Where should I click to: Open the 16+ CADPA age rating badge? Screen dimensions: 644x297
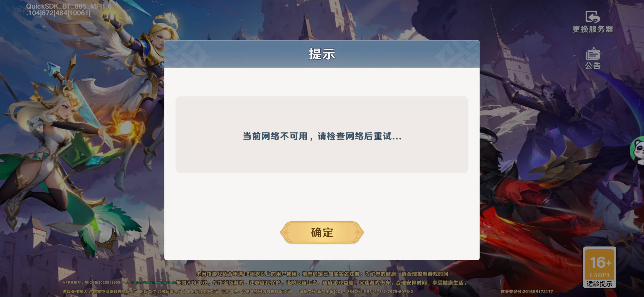click(599, 267)
